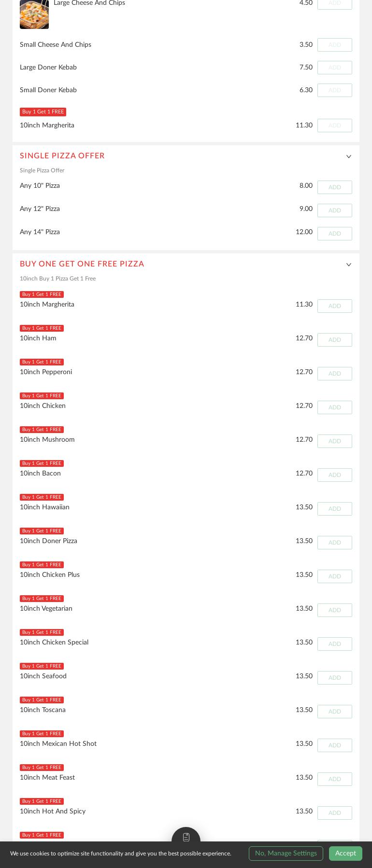
Task: Collapse the Buy One Get One Free Pizza section
Action: (x=349, y=265)
